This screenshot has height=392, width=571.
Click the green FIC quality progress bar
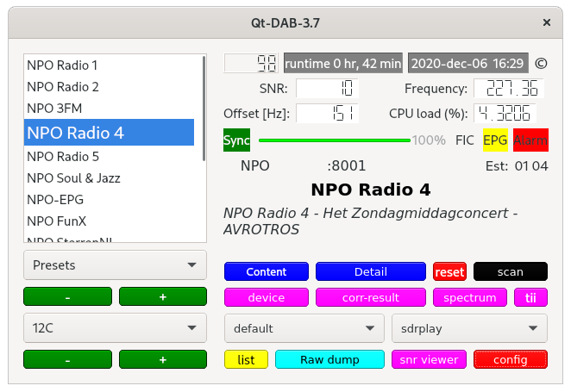coord(335,140)
